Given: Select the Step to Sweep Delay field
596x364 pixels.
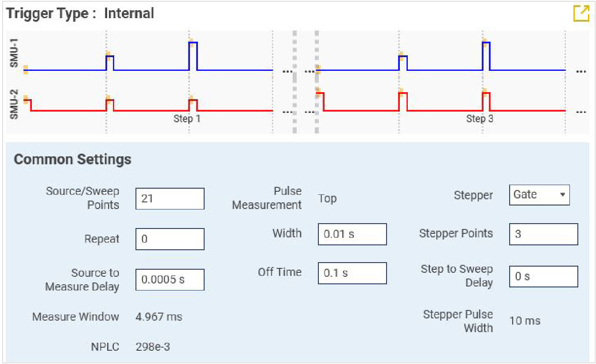Looking at the screenshot, I should (543, 277).
